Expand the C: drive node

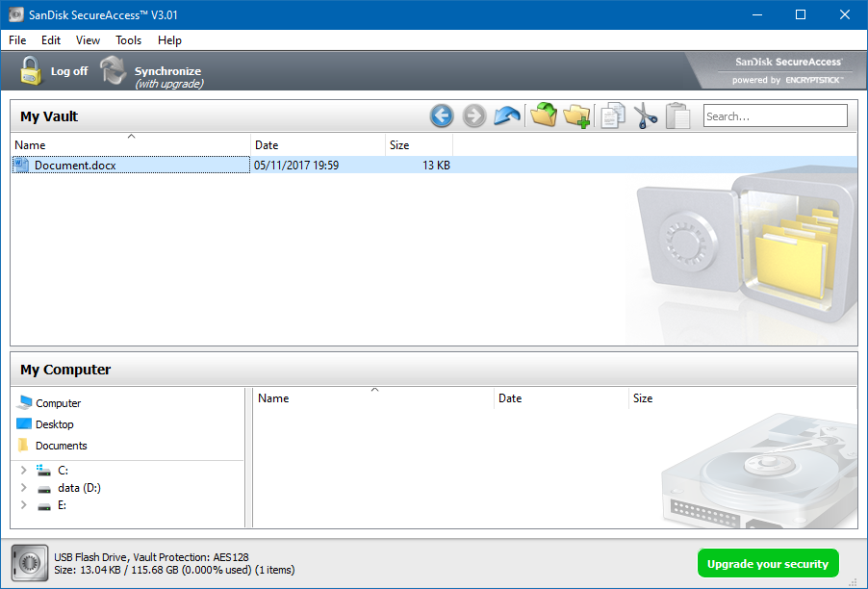coord(23,470)
